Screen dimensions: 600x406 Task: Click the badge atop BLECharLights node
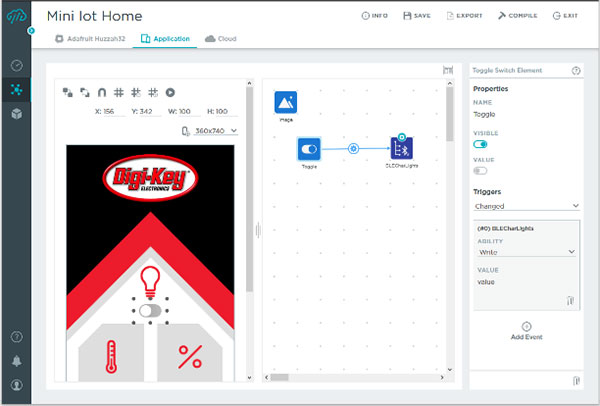click(401, 137)
